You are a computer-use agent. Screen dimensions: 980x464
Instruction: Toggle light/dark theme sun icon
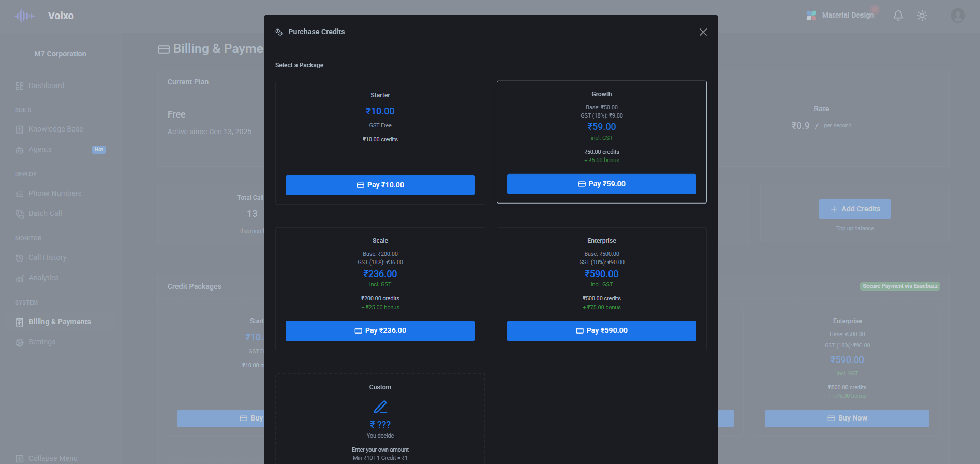point(922,16)
